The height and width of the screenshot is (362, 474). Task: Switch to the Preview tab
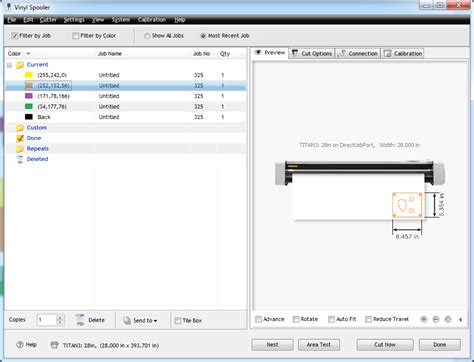(x=270, y=53)
